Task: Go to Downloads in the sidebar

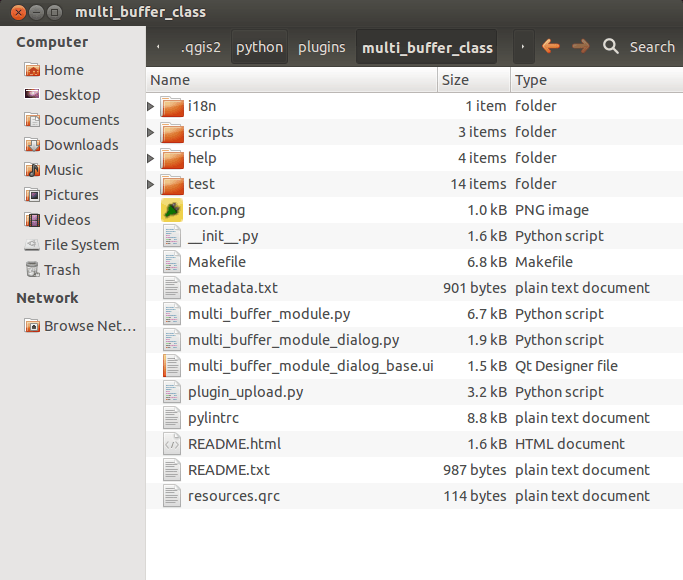Action: (x=71, y=145)
